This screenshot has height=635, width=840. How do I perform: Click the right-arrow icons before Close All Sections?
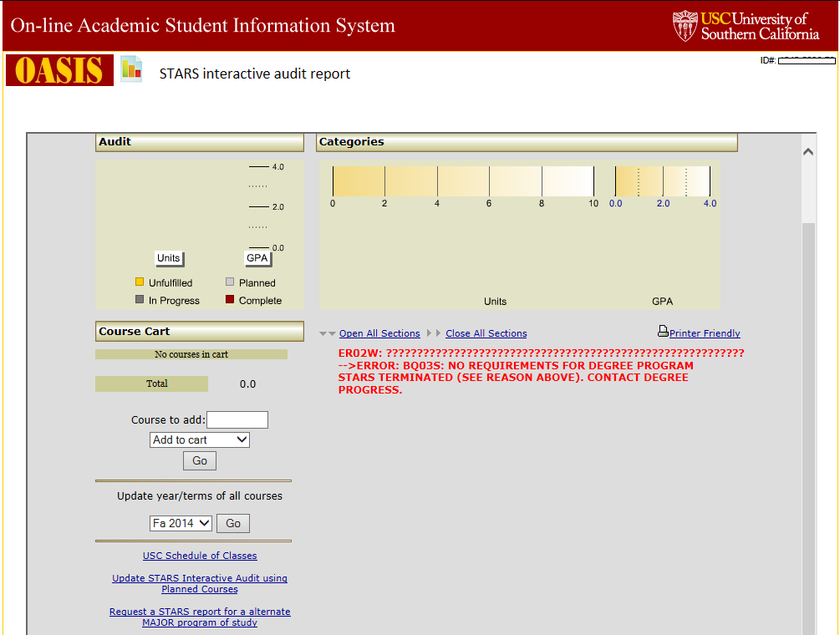[434, 333]
